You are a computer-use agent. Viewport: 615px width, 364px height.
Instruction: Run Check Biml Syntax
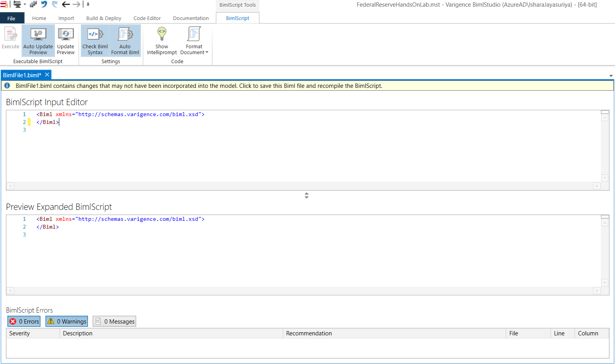[95, 40]
